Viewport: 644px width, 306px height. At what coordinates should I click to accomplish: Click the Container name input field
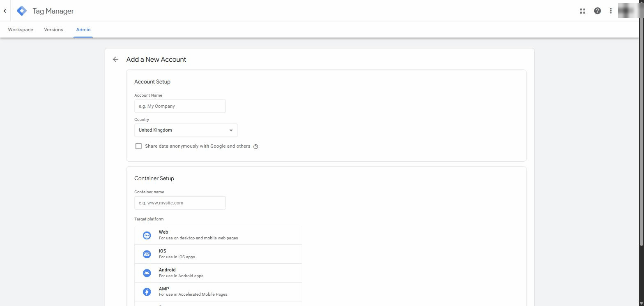pos(180,203)
